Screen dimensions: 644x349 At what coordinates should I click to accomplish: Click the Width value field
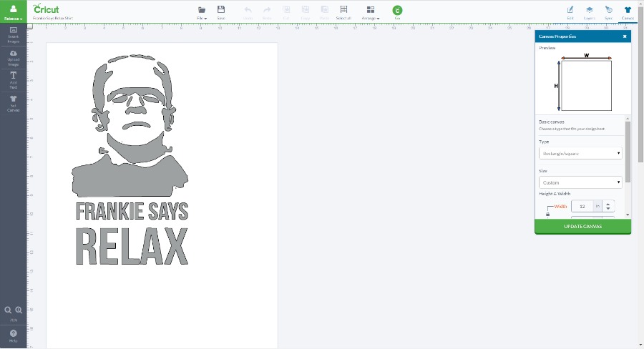tap(582, 206)
